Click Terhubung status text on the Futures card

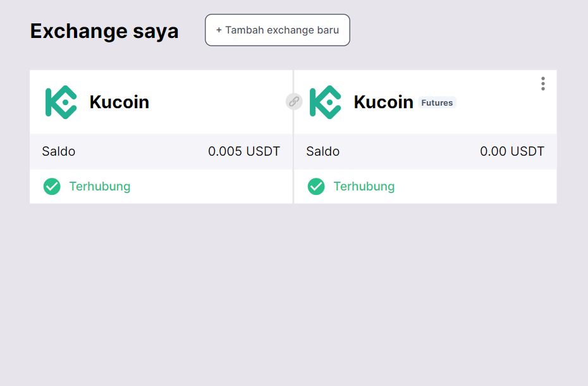(x=364, y=187)
